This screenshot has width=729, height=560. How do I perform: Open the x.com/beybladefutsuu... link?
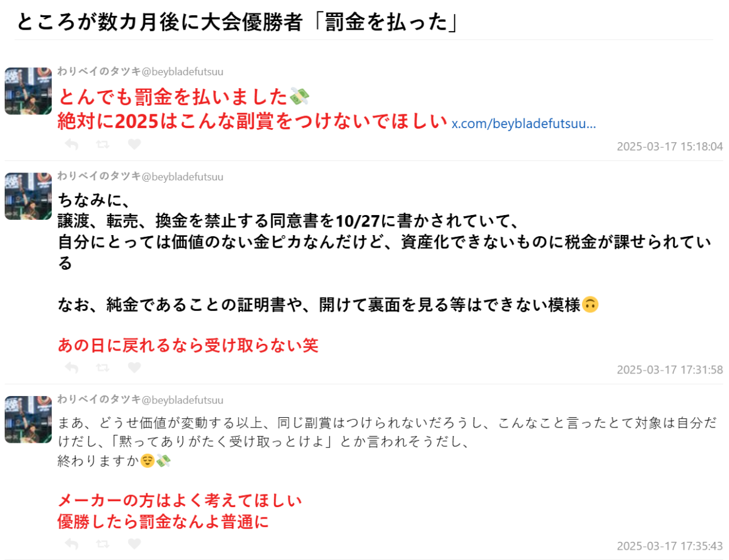(524, 124)
